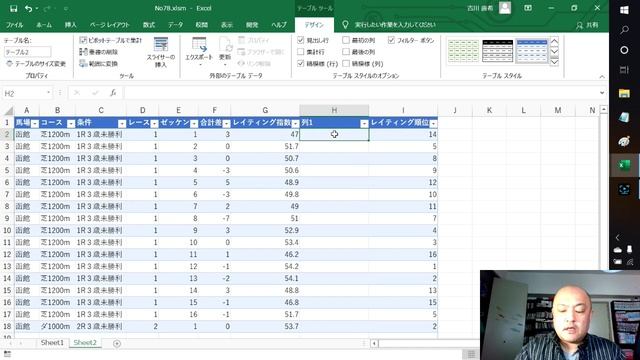Viewport: 640px width, 360px height.
Task: Toggle the 集計行 checkbox
Action: (x=301, y=52)
